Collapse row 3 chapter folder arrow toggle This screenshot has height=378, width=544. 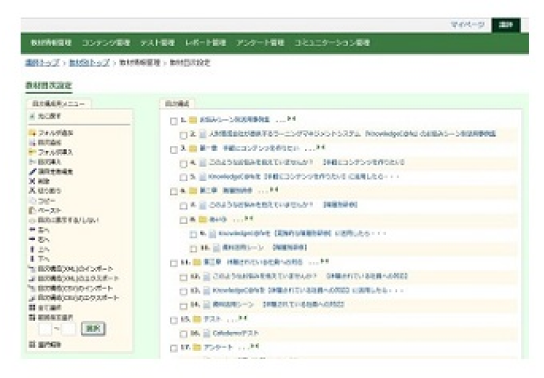(x=321, y=147)
